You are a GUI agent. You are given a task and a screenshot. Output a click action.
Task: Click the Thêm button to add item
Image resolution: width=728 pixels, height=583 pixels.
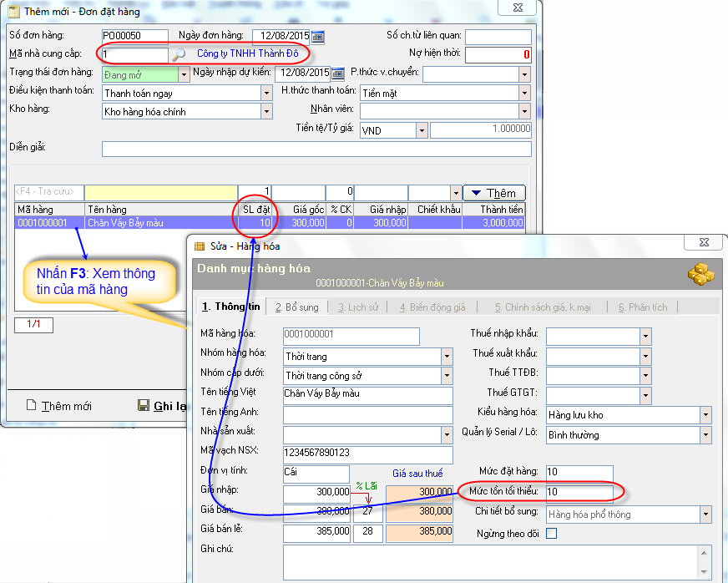click(494, 193)
